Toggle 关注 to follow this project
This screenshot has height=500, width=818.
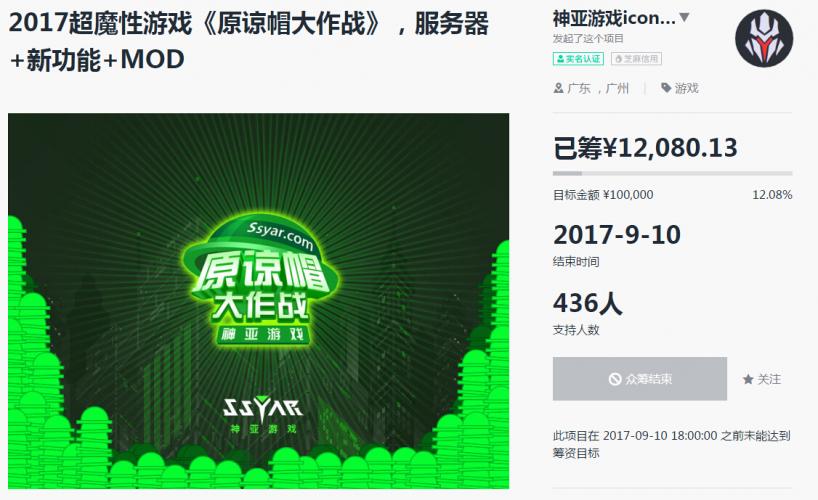(762, 379)
